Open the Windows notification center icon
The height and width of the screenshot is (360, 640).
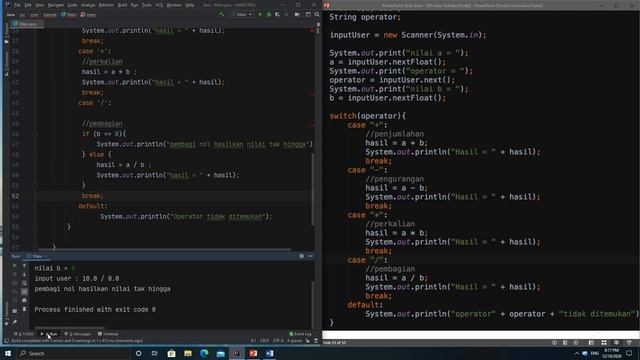pos(629,353)
